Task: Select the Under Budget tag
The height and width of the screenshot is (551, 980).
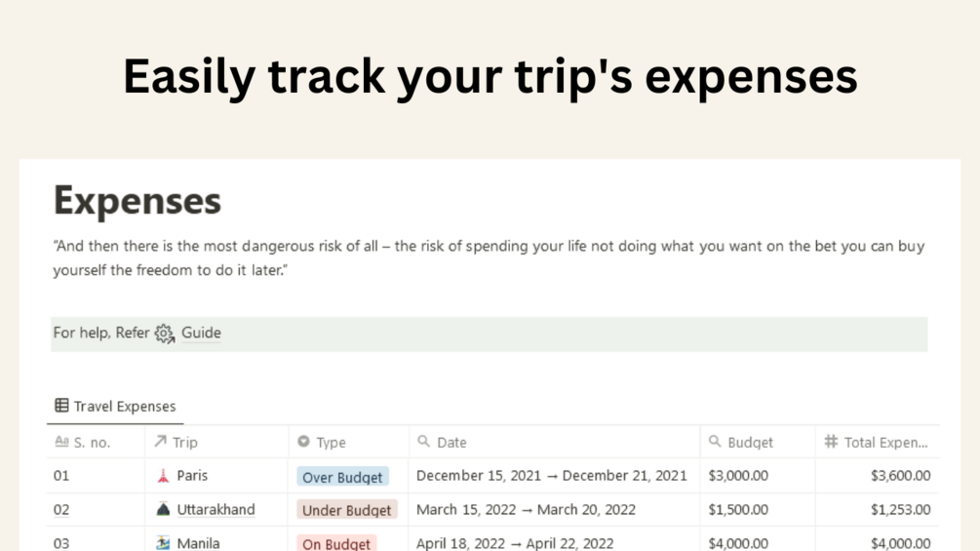Action: tap(346, 510)
